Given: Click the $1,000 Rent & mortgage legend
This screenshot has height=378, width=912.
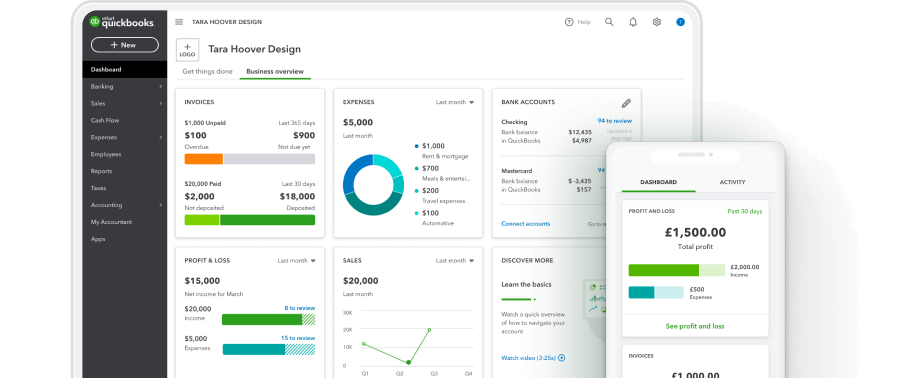Looking at the screenshot, I should (441, 151).
